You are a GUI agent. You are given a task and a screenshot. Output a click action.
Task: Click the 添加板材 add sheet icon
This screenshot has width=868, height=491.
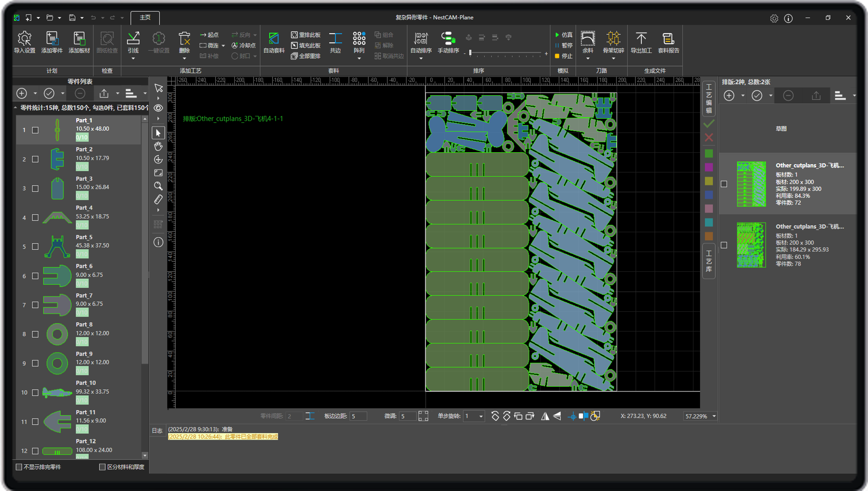pyautogui.click(x=79, y=42)
